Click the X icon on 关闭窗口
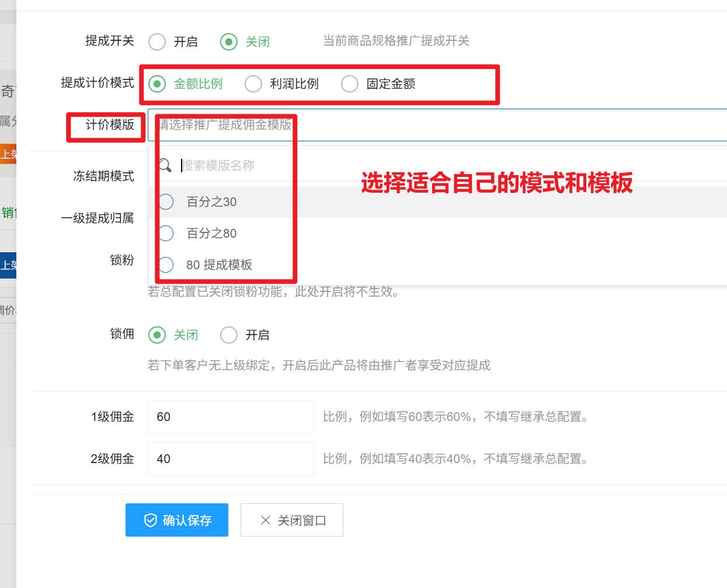The image size is (727, 588). [265, 520]
